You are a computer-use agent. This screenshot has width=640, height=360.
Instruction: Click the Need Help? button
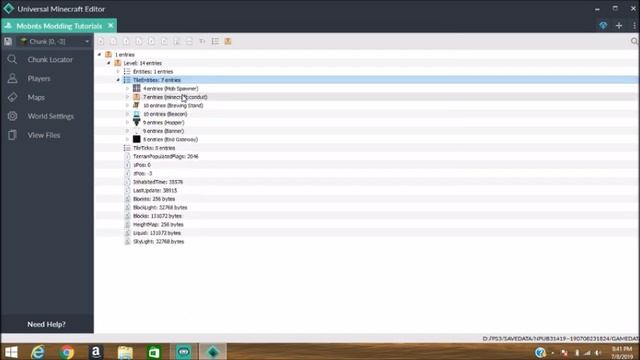click(47, 324)
